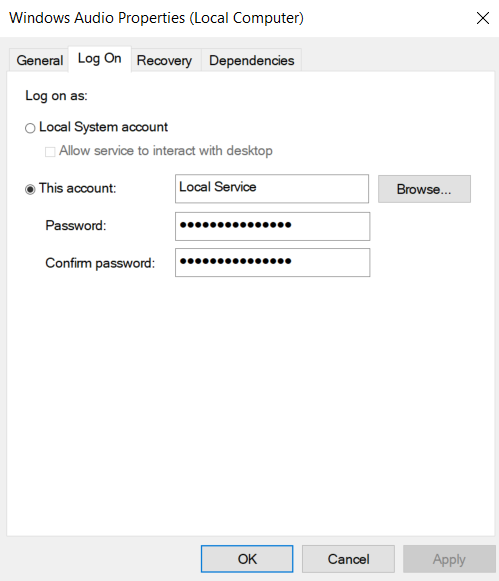499x581 pixels.
Task: Focus the Password input field
Action: coord(272,226)
